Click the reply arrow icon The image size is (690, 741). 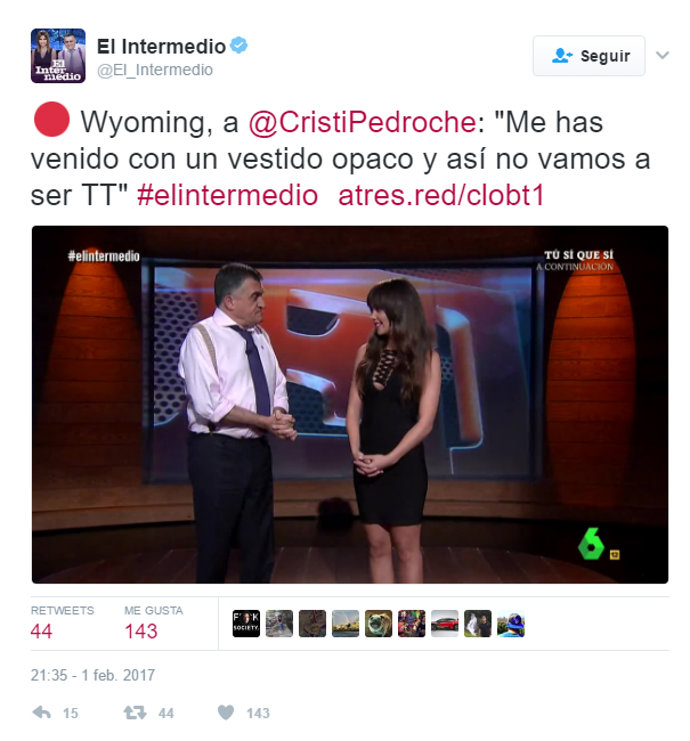tap(42, 712)
